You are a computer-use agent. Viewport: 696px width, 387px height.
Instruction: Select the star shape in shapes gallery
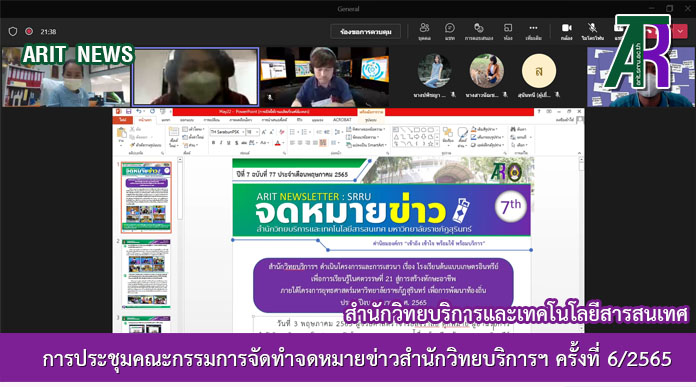(430, 144)
